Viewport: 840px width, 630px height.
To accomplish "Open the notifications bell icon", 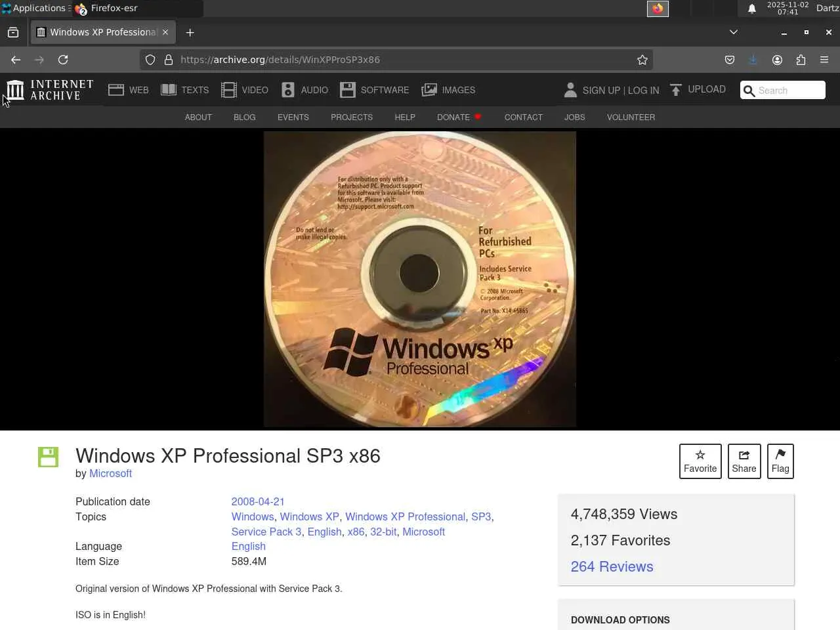I will (x=752, y=9).
